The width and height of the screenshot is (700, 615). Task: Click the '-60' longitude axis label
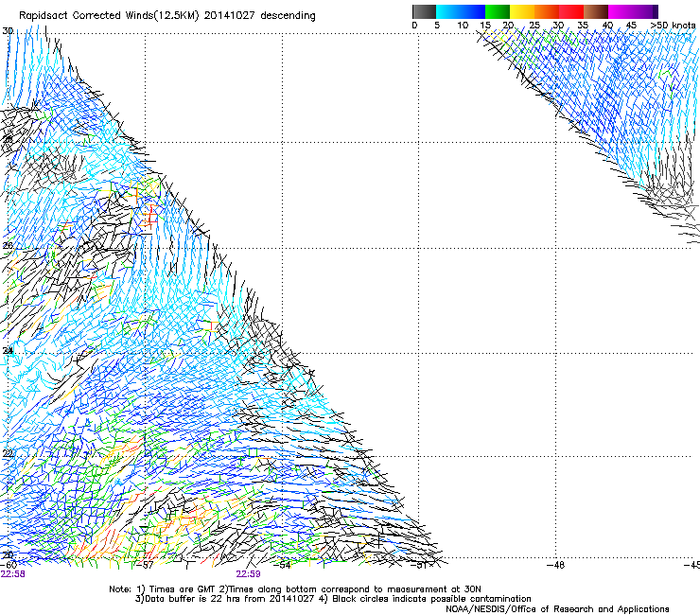click(x=9, y=565)
